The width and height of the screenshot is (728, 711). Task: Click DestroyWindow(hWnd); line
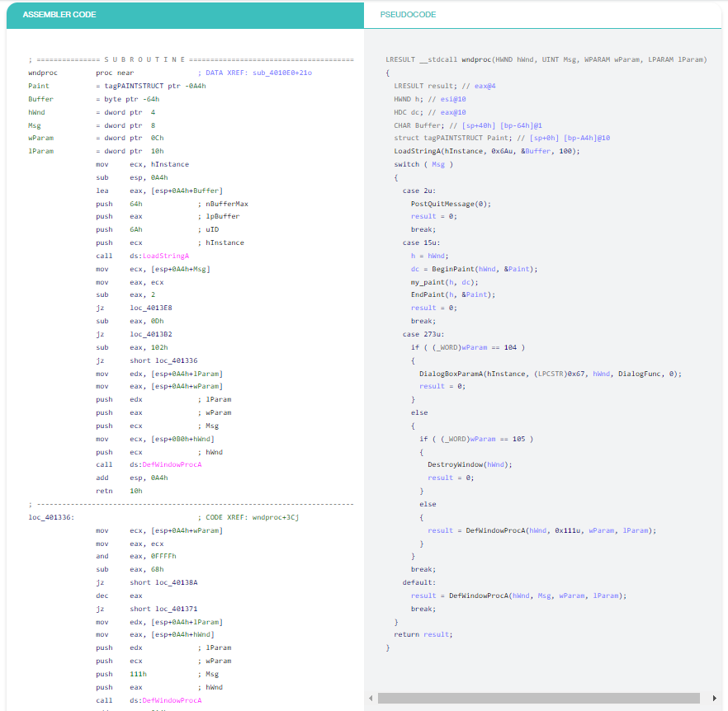pos(470,464)
